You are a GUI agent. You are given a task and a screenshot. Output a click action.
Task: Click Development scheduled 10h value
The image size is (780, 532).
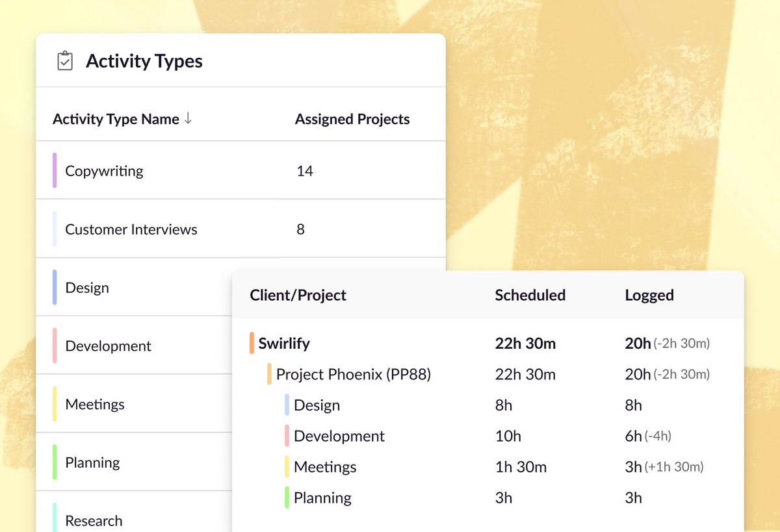(508, 436)
